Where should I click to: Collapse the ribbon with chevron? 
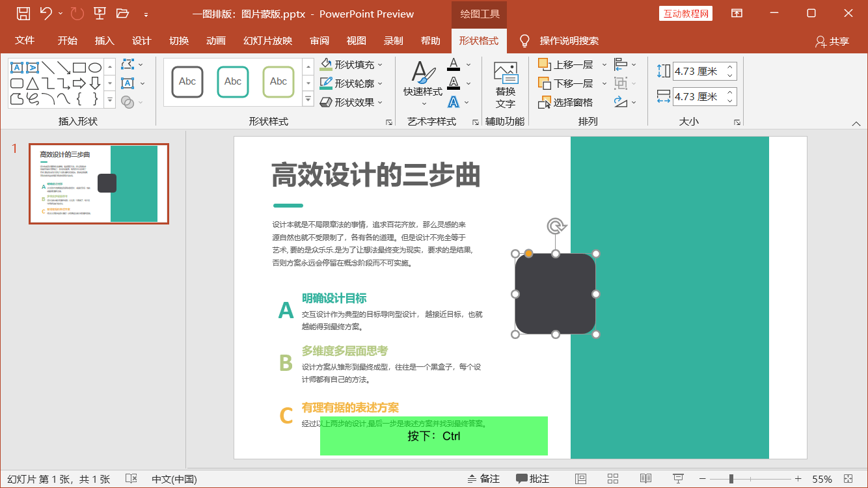coord(856,123)
